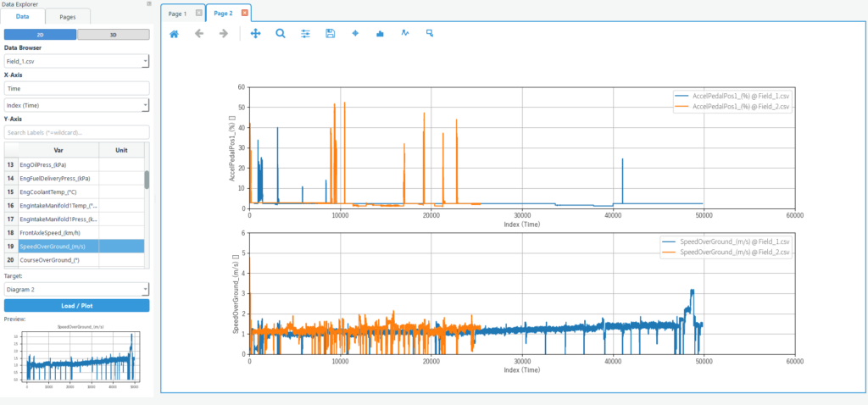Switch to 3D plot mode

tap(113, 35)
